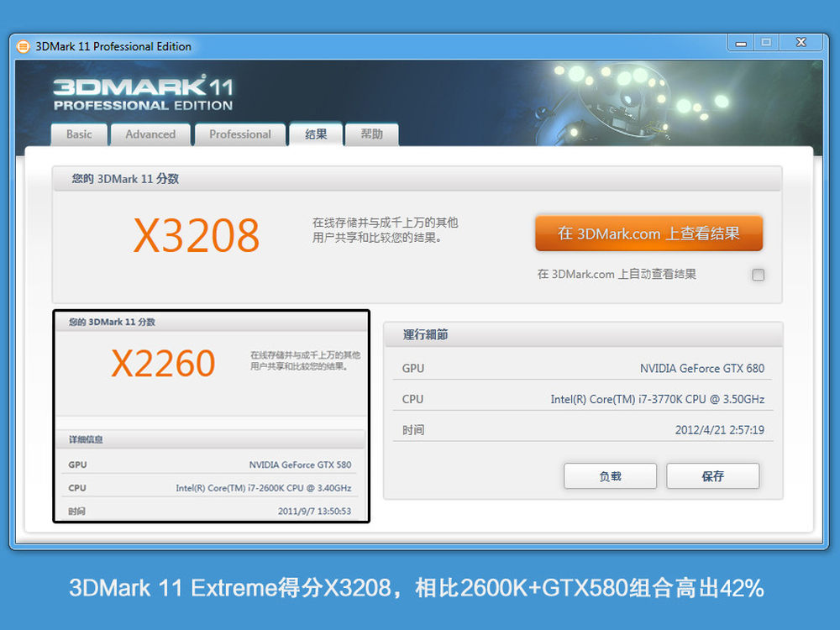Viewport: 840px width, 630px height.
Task: Click 3DMark 11 app icon in title bar
Action: 23,46
